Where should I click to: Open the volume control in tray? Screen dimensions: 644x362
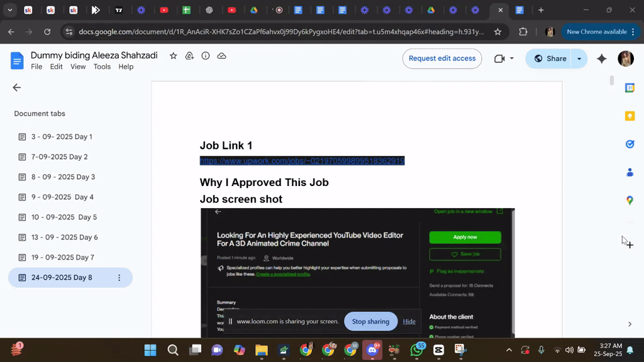(x=569, y=350)
